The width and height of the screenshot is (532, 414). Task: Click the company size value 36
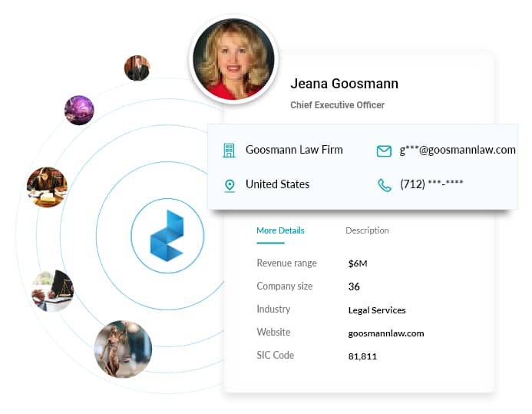[354, 286]
